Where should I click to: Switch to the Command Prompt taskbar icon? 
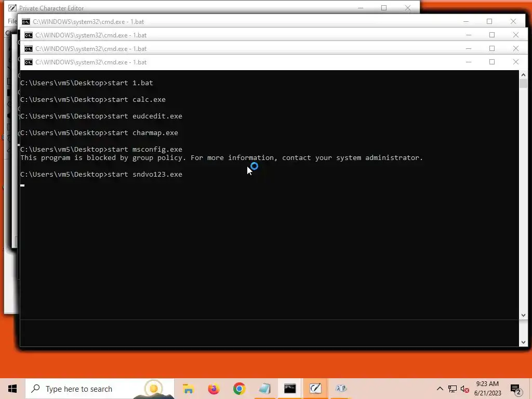[290, 389]
